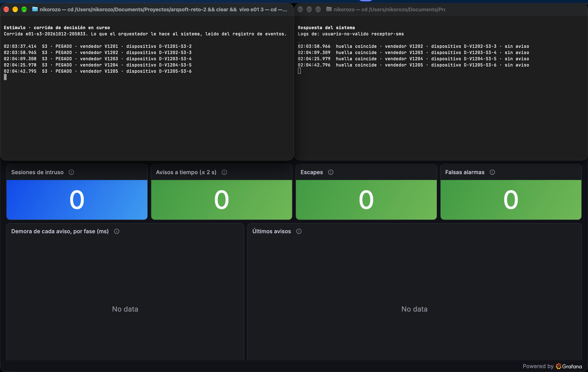This screenshot has height=372, width=588.
Task: Minimize the left terminal with yellow button
Action: pyautogui.click(x=15, y=9)
